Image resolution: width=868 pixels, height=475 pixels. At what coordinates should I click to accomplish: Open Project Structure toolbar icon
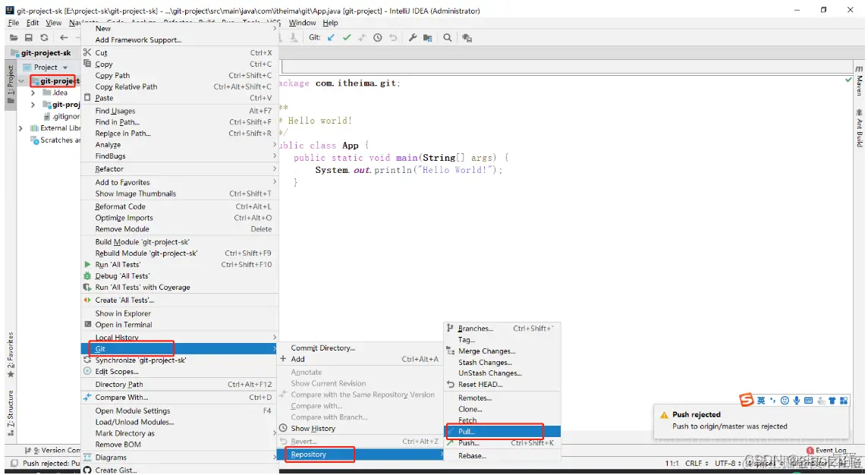[x=427, y=38]
